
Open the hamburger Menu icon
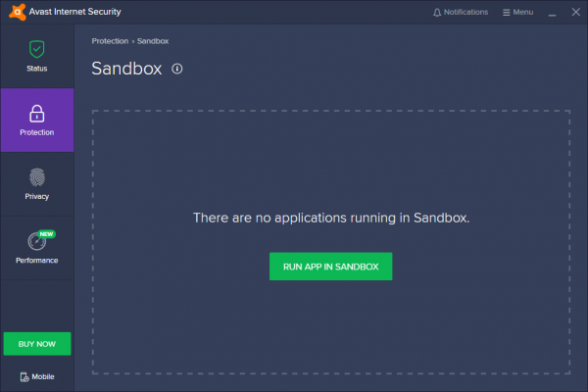[x=506, y=13]
